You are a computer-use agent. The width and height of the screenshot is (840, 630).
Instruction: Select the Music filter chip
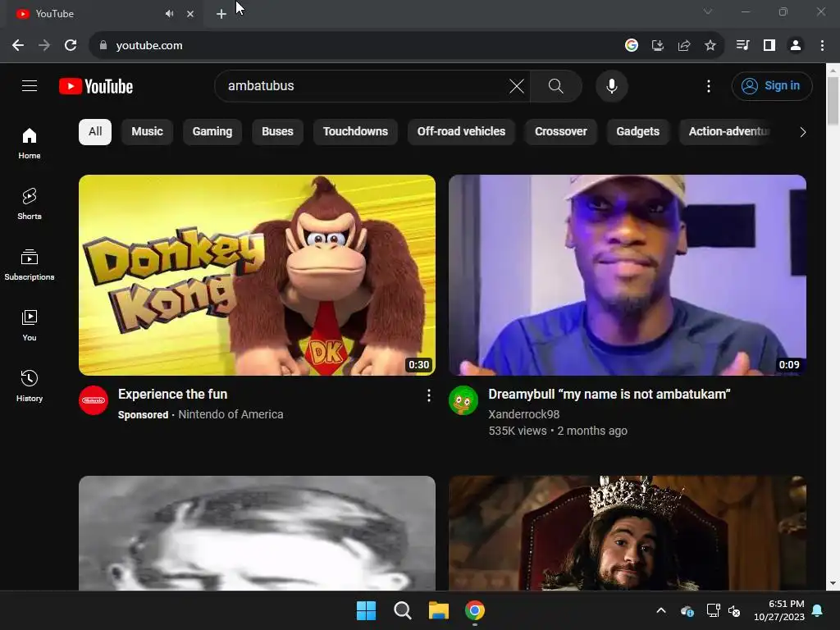click(148, 132)
